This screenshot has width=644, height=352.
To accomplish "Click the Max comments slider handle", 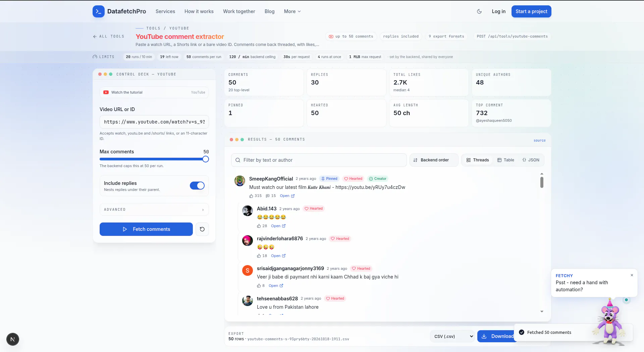I will tap(206, 159).
